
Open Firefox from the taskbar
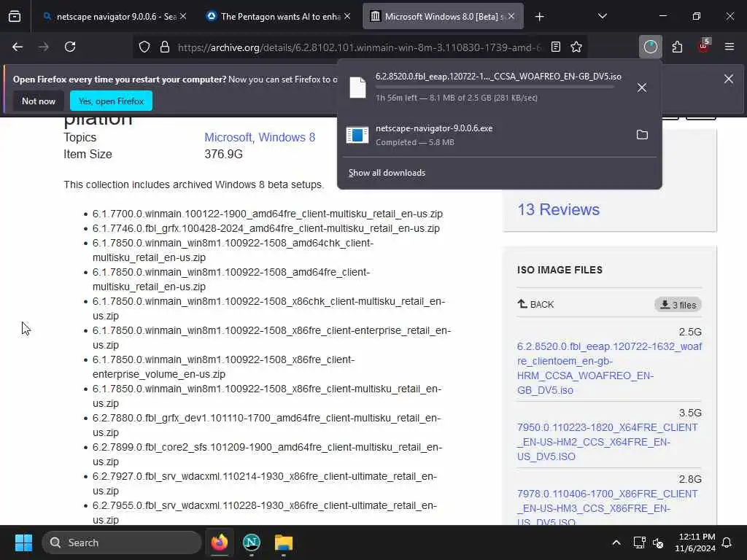[x=220, y=542]
